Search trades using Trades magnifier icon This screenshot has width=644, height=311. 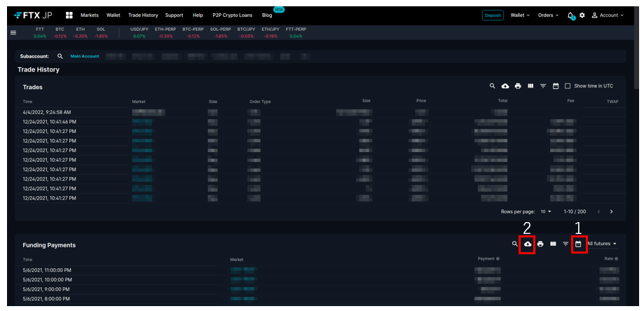point(493,85)
